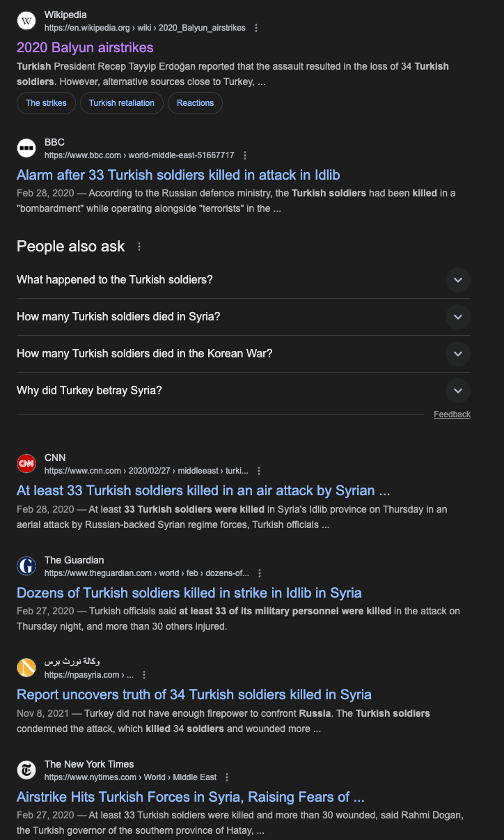This screenshot has width=504, height=840.
Task: Open three-dot menu beside BBC result URL
Action: tap(244, 155)
